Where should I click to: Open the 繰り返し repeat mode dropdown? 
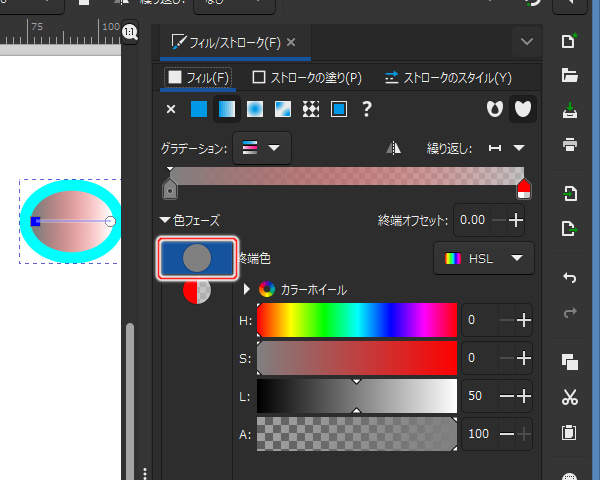coord(507,148)
